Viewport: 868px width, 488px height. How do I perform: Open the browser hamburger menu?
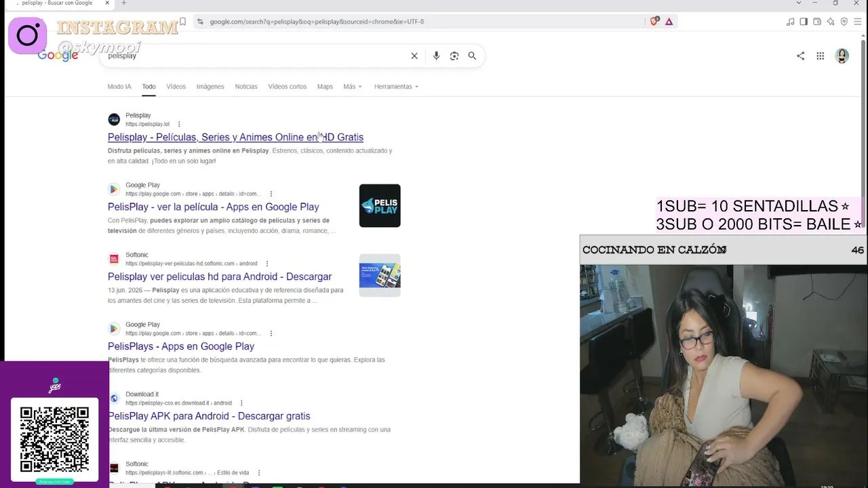[858, 22]
